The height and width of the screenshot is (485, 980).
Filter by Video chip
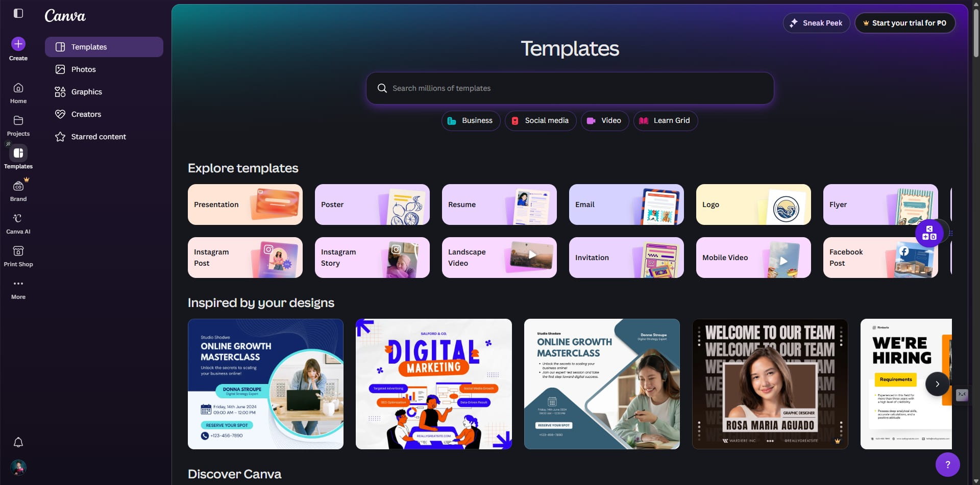click(605, 121)
